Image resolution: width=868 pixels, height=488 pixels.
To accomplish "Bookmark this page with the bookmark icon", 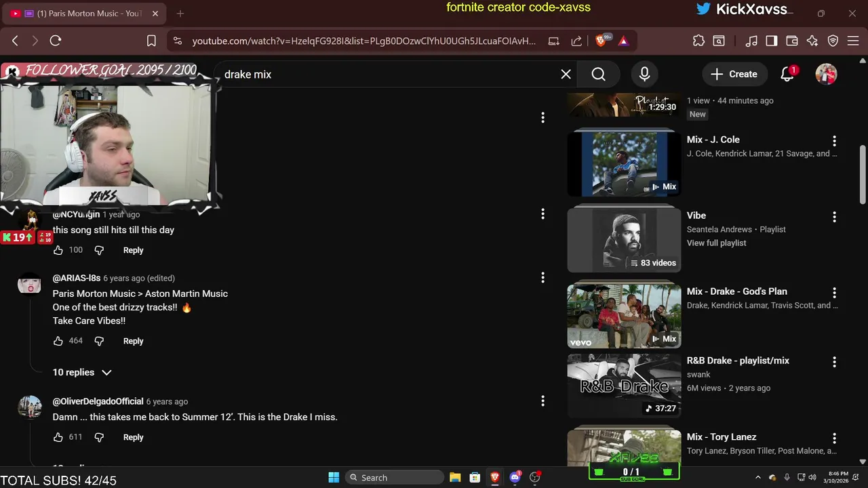I will pyautogui.click(x=151, y=41).
